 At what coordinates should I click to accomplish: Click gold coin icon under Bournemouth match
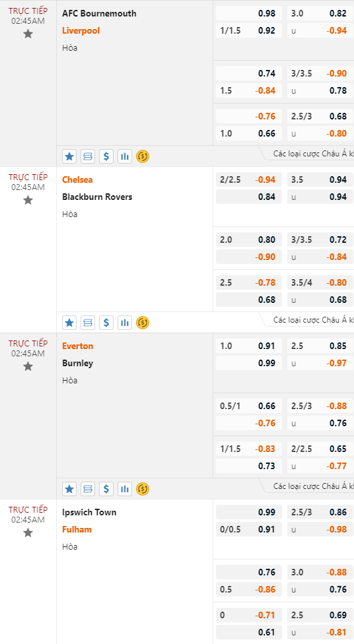(143, 156)
